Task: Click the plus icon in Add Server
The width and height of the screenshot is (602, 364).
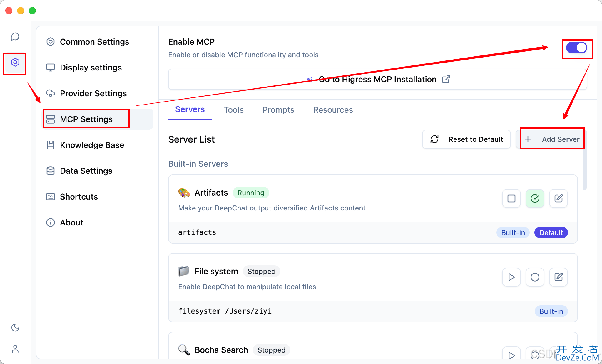Action: click(x=528, y=139)
